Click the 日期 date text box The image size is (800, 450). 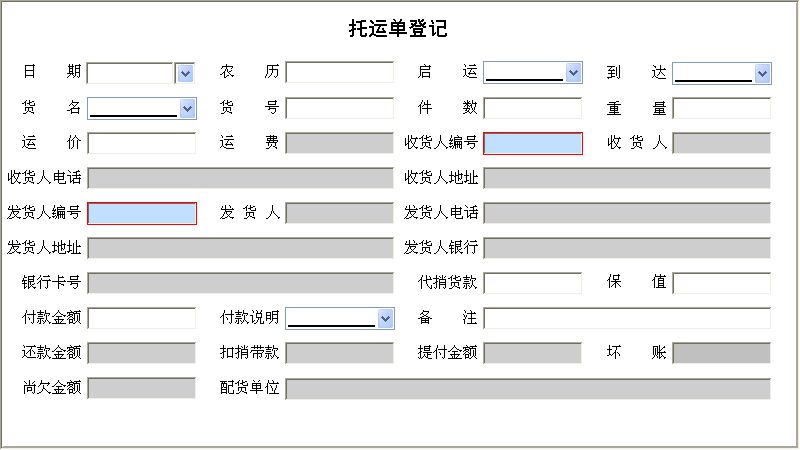coord(131,73)
